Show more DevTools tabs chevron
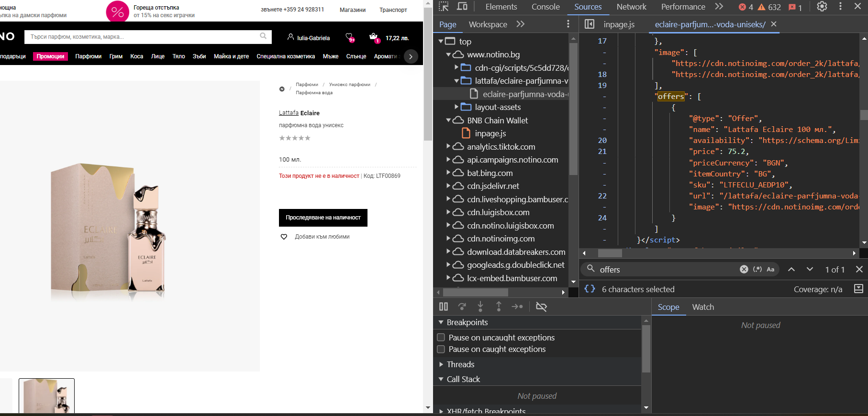 (x=719, y=7)
